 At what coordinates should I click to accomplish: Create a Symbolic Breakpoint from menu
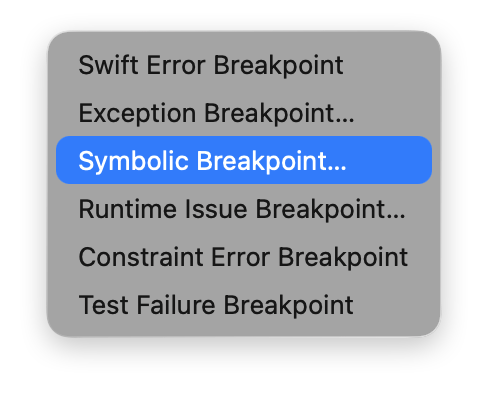click(244, 160)
